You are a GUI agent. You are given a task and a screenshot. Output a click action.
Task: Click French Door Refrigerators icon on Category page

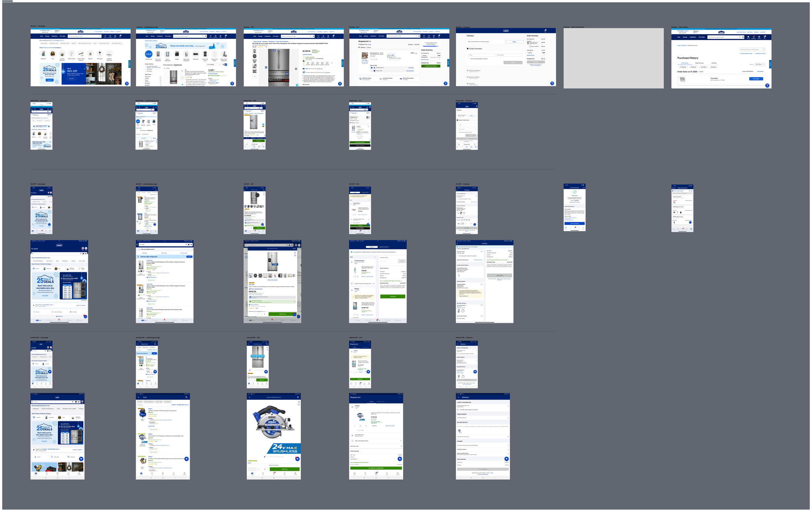point(158,54)
